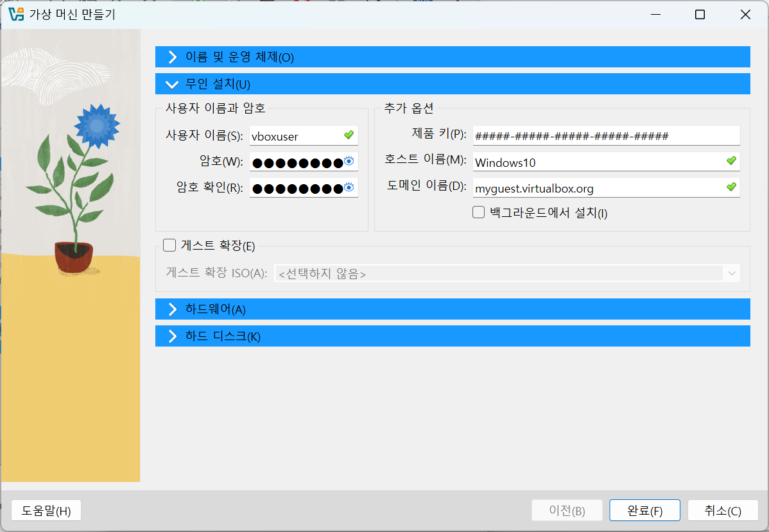Screen dimensions: 769x532
Task: Focus the 호스트 이름(M) field with Windows10
Action: point(606,162)
